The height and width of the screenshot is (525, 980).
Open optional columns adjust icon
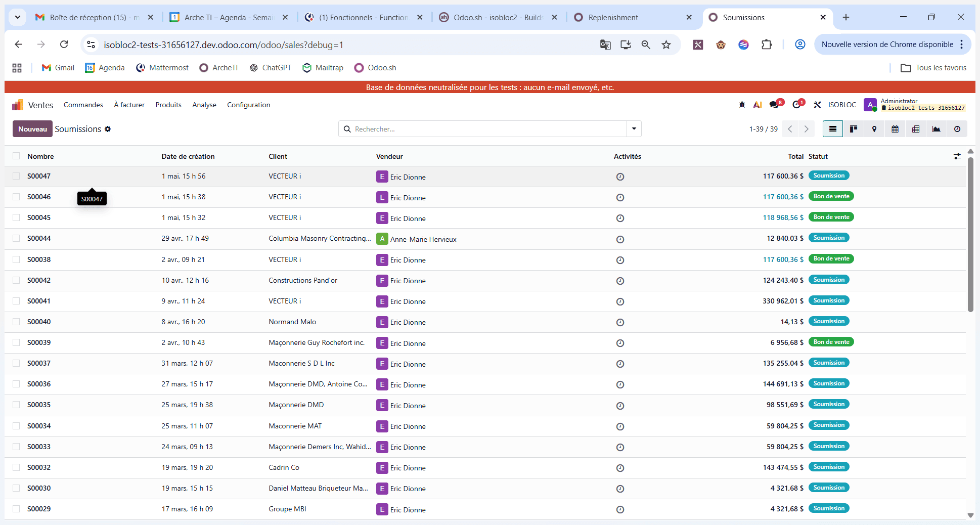tap(957, 156)
